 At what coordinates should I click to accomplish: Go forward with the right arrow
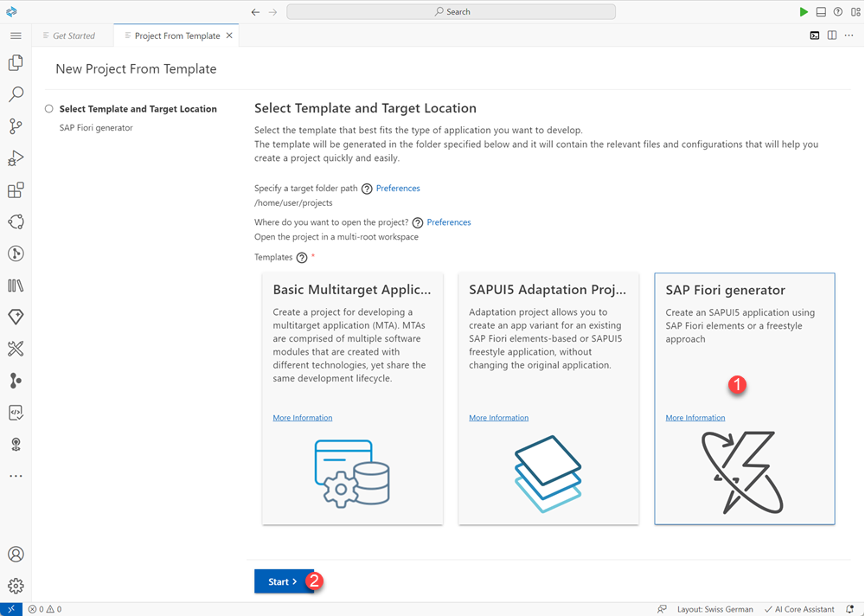[273, 11]
